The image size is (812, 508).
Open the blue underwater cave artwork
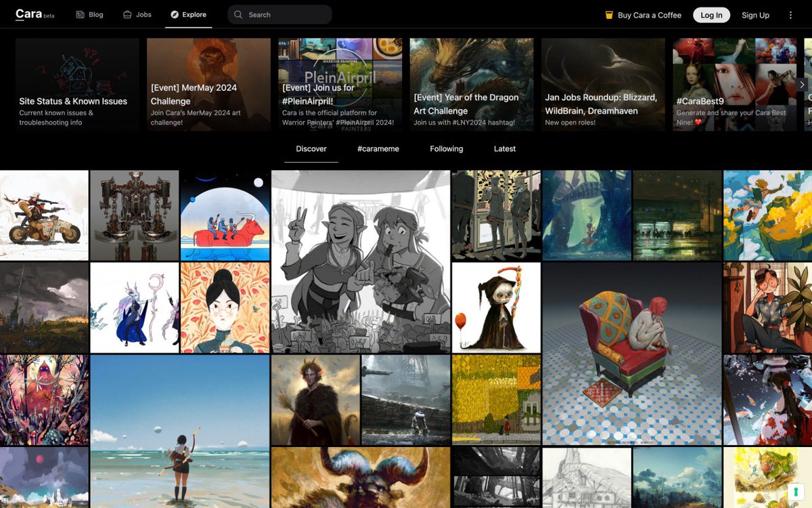coord(587,215)
